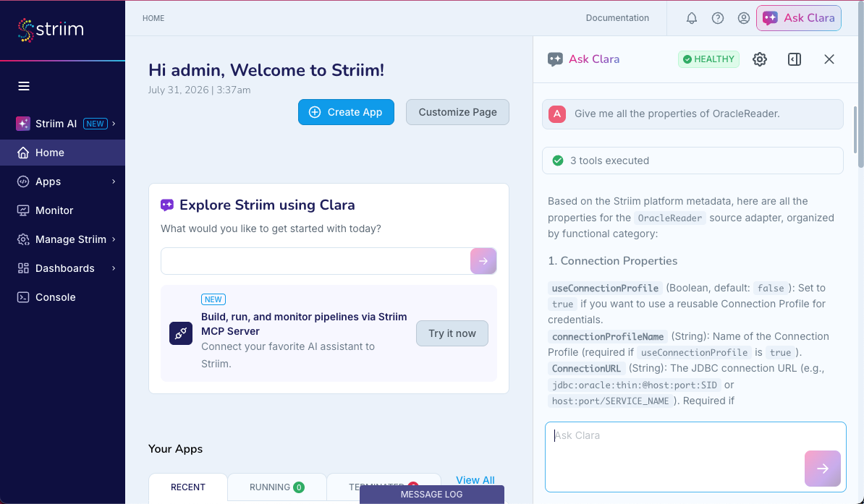Open the Documentation link

click(x=617, y=18)
